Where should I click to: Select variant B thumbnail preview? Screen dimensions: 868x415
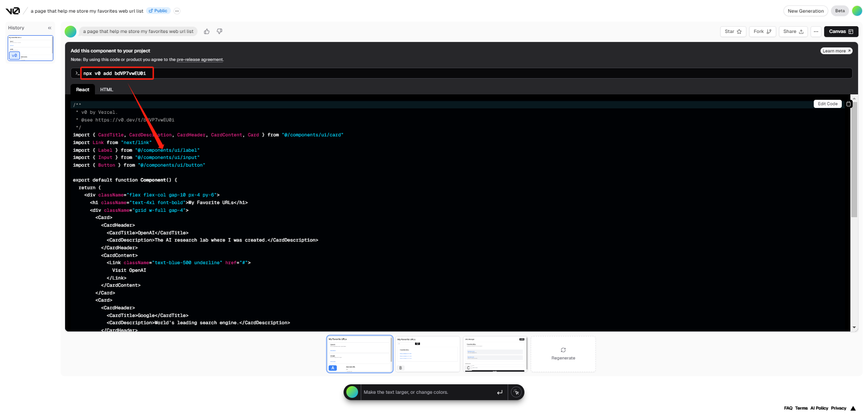[427, 354]
